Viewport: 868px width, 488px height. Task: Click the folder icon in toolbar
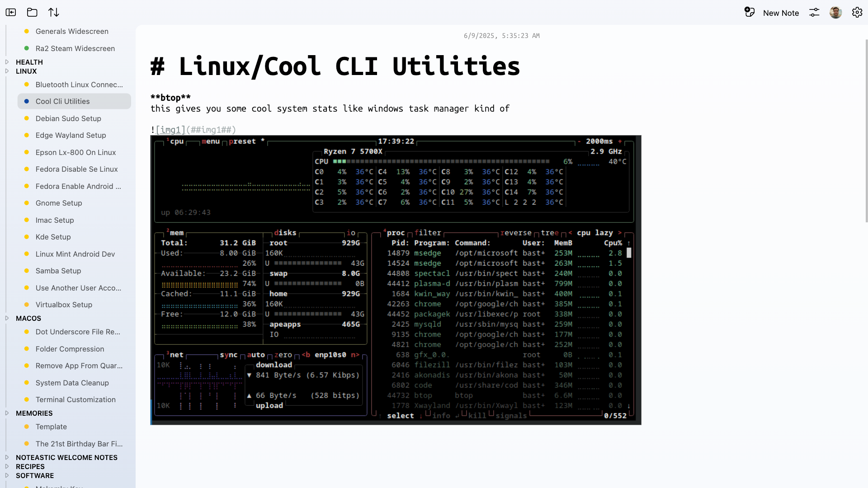coord(32,13)
